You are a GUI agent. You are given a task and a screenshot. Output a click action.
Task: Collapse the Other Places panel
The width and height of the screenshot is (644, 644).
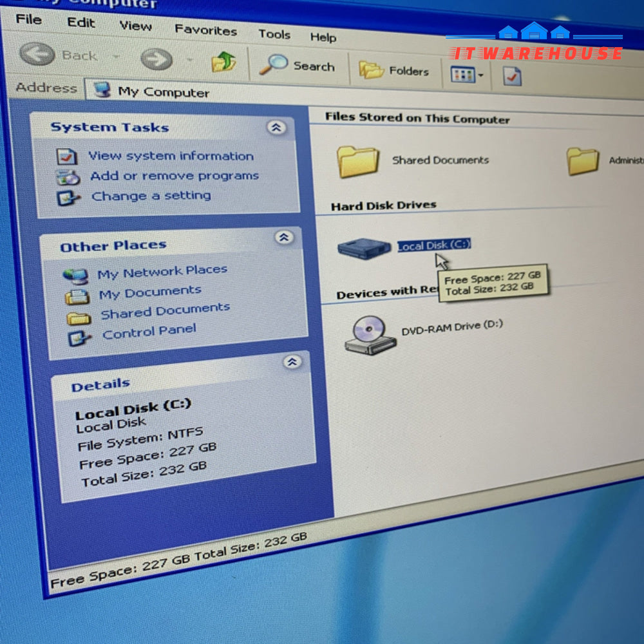click(284, 238)
